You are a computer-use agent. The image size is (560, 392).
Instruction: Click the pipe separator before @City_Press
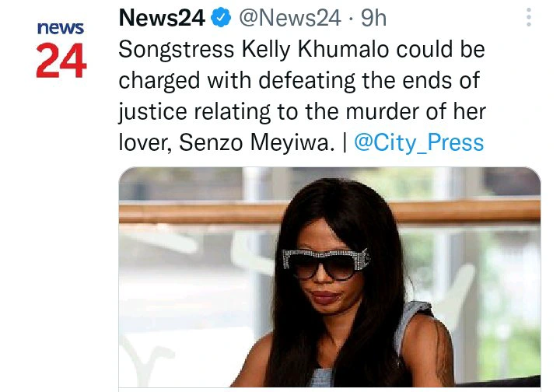(345, 143)
